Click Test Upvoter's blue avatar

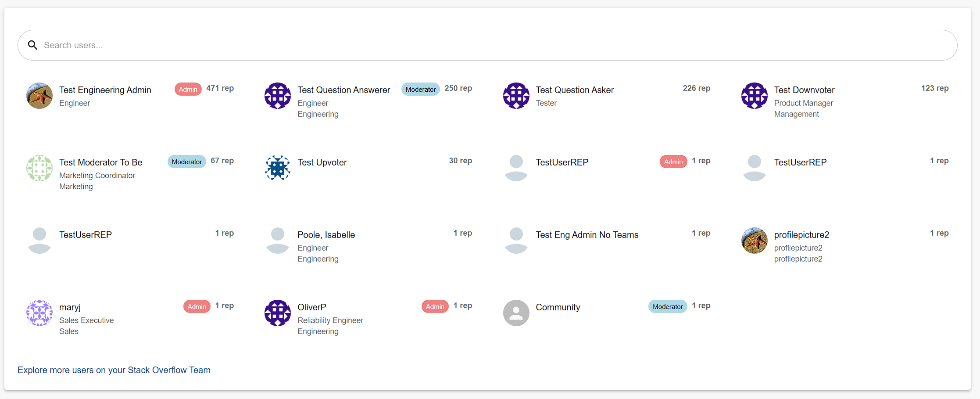(x=278, y=168)
